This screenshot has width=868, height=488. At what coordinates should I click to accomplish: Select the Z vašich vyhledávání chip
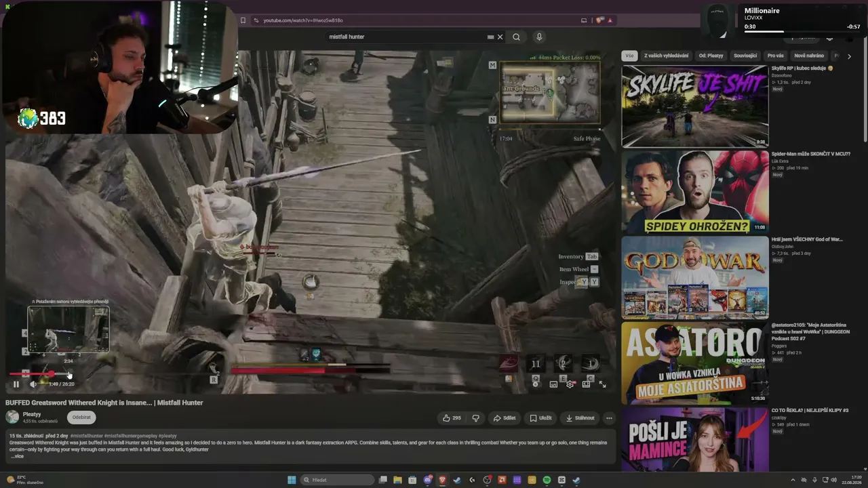click(666, 56)
